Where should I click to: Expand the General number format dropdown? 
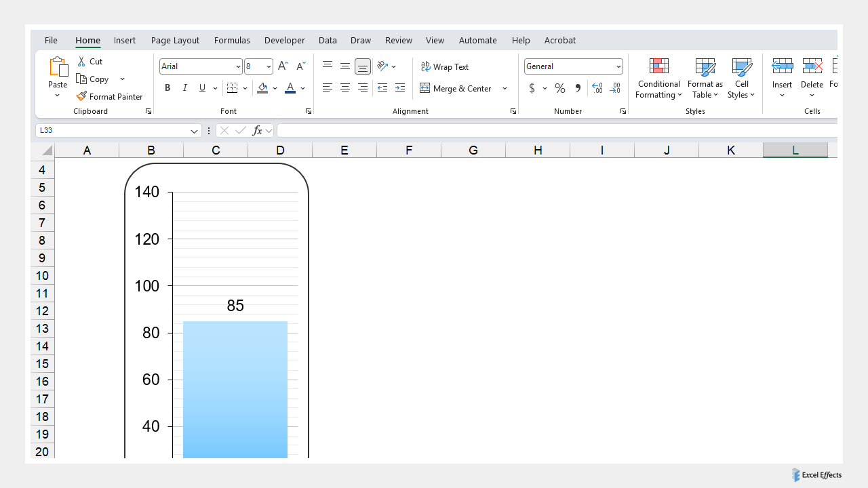click(x=618, y=66)
